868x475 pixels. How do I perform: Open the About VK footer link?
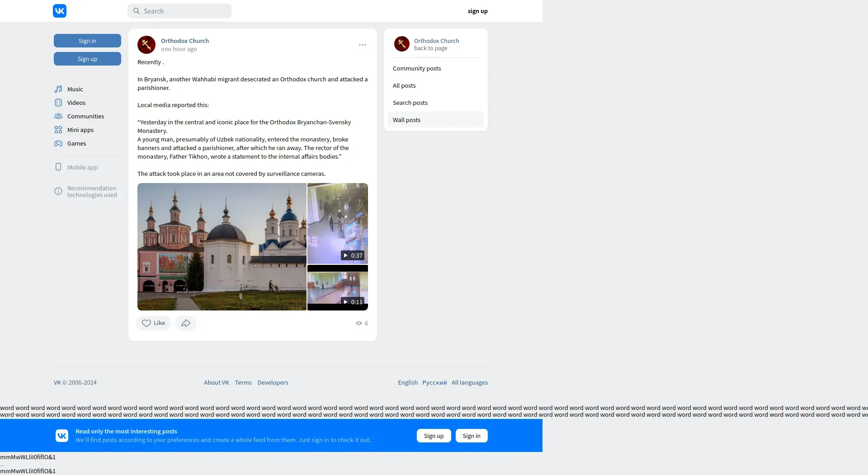point(217,382)
